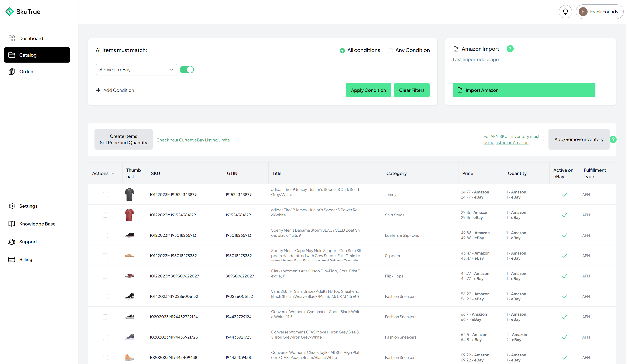Screen dimensions: 626x364
Task: Open the Settings gear icon
Action: [11, 206]
